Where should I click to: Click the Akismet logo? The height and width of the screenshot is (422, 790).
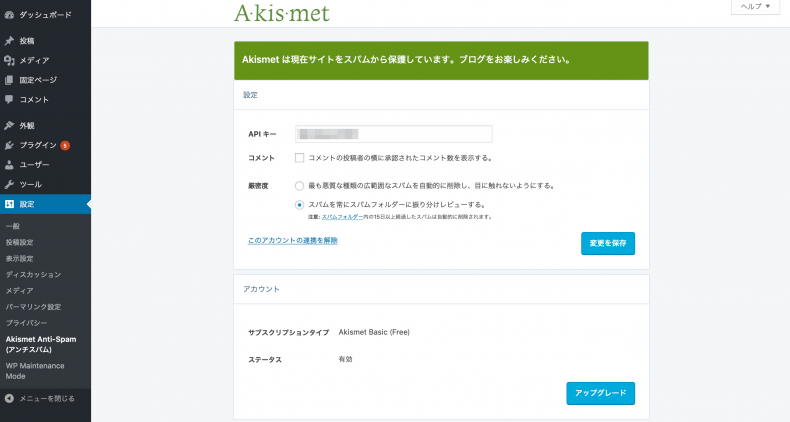(282, 14)
